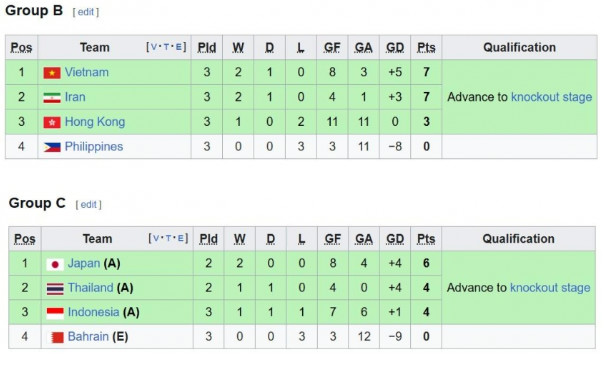604x366 pixels.
Task: Click the Philippines flag icon
Action: point(52,147)
